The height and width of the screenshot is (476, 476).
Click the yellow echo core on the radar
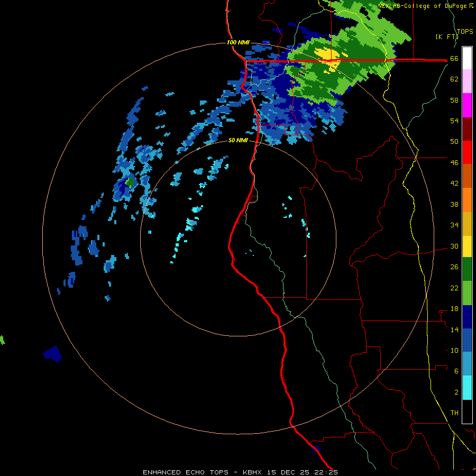(327, 57)
